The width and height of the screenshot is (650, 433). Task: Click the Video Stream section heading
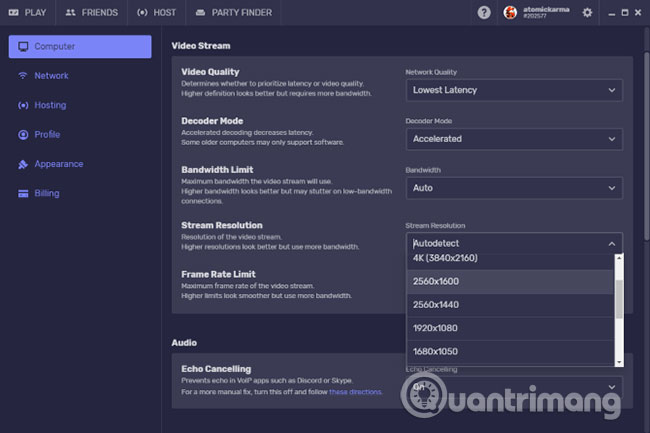click(201, 46)
